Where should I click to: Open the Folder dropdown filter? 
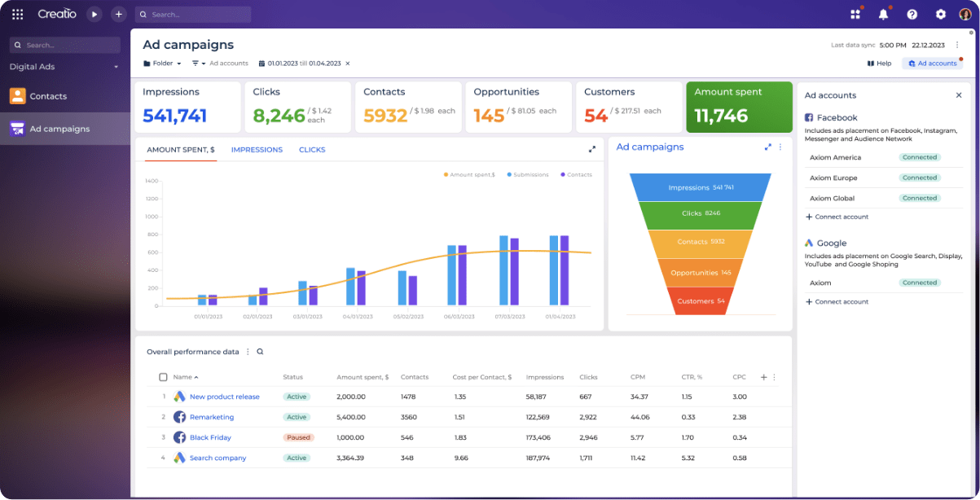[x=162, y=63]
